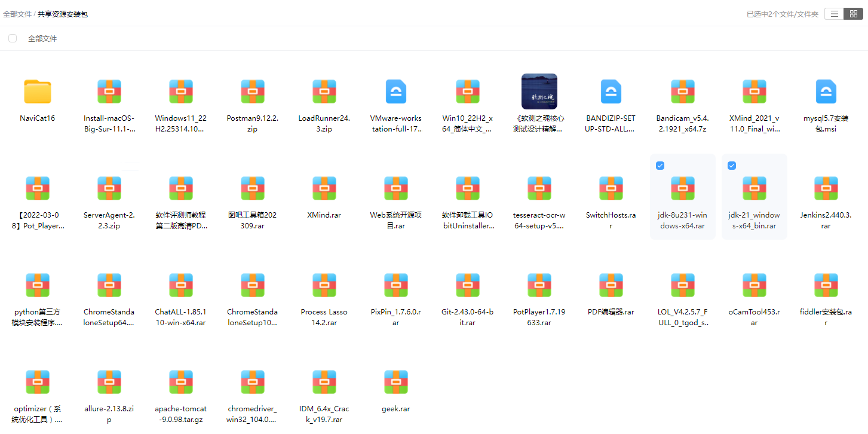Click the Postman9.12.2.zip file icon
This screenshot has width=868, height=434.
(252, 91)
